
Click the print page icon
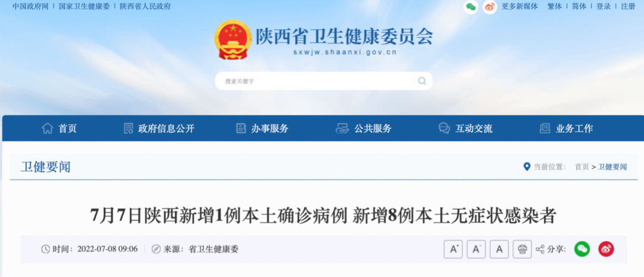[x=522, y=249]
